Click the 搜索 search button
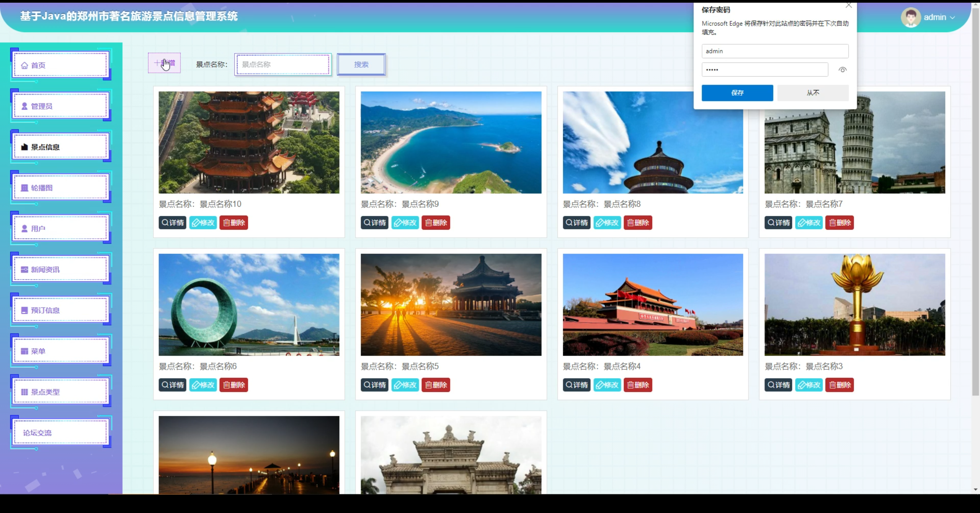This screenshot has width=980, height=513. point(360,64)
